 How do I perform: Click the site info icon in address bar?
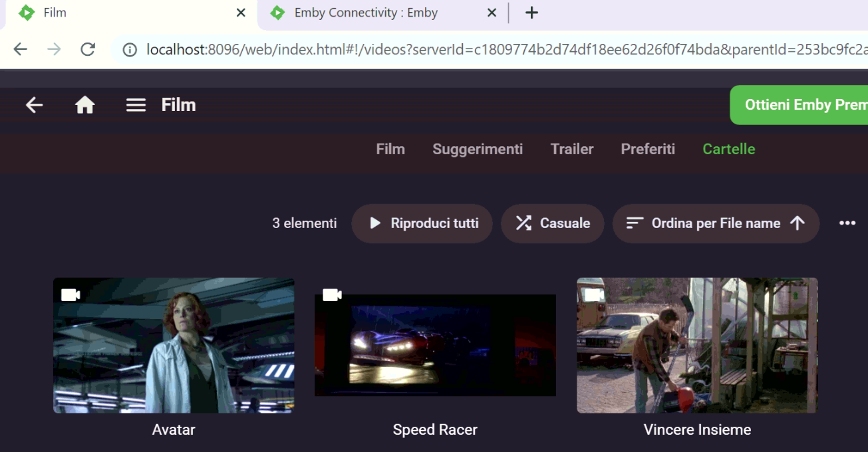click(130, 50)
